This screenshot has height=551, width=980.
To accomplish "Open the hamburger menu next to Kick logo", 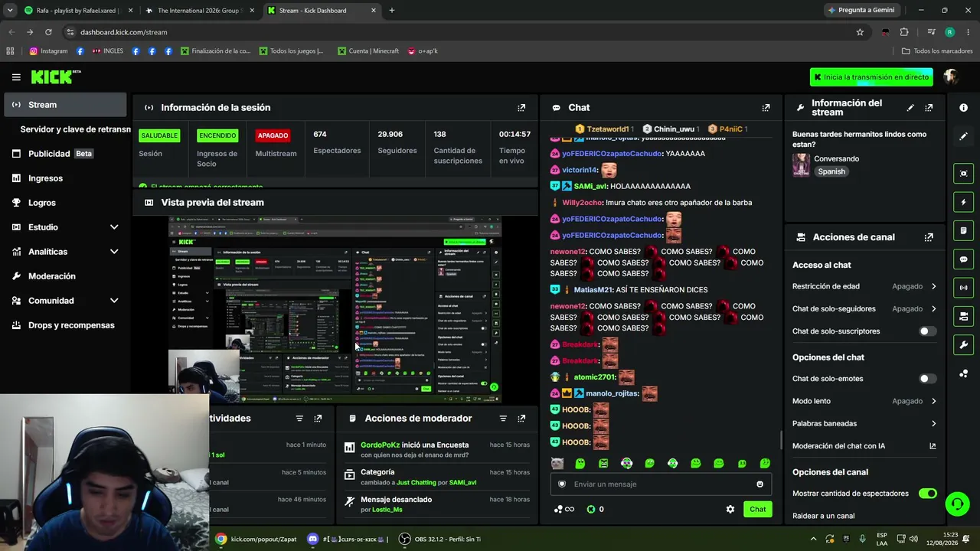I will coord(16,77).
